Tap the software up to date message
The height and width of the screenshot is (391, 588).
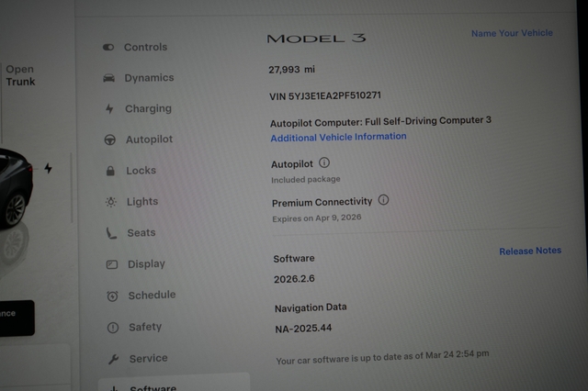pos(382,357)
